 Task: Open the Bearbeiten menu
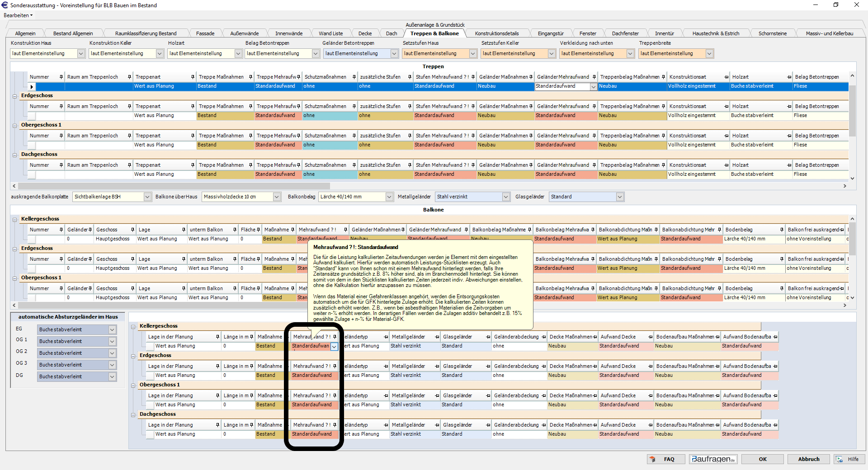(x=18, y=15)
